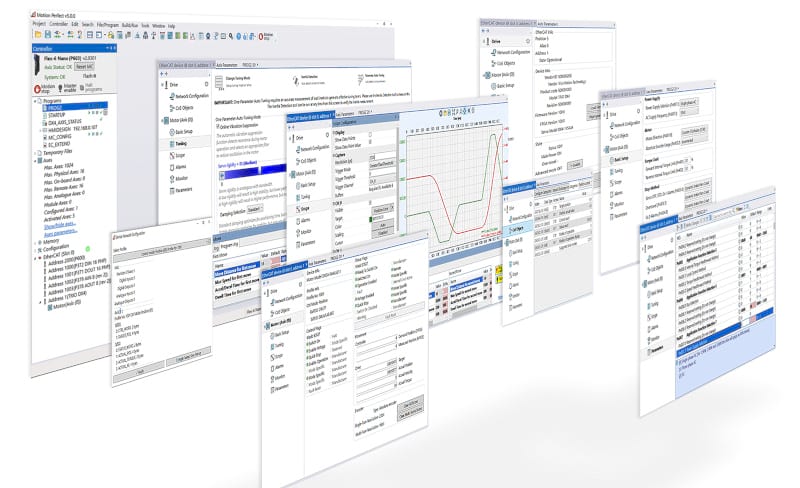Collapse the Programs tree node

(37, 101)
